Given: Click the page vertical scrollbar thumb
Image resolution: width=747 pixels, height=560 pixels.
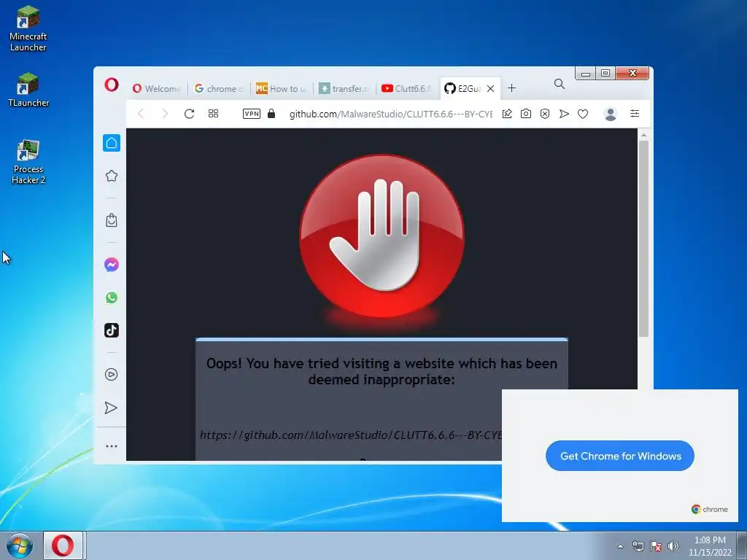Looking at the screenshot, I should [643, 238].
